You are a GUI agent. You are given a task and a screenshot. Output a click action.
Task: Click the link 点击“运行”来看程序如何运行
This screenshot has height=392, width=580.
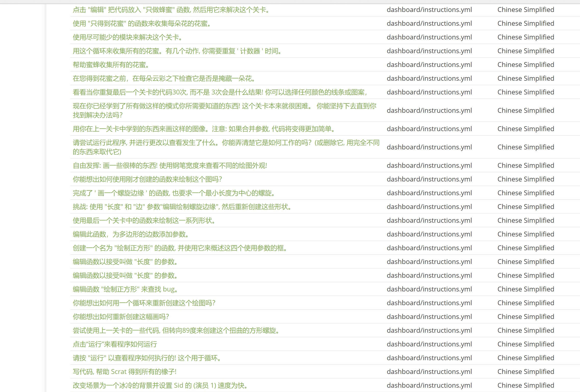click(x=115, y=344)
